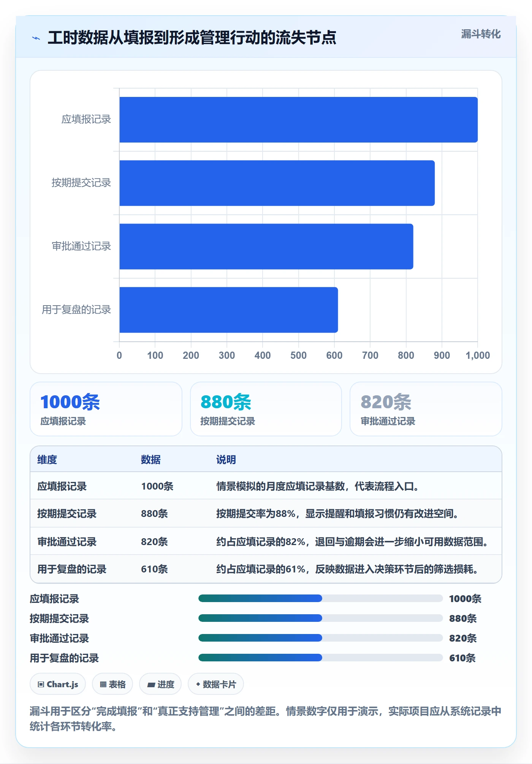Click the 用于复盘的记录 table row label
This screenshot has width=532, height=764.
72,569
